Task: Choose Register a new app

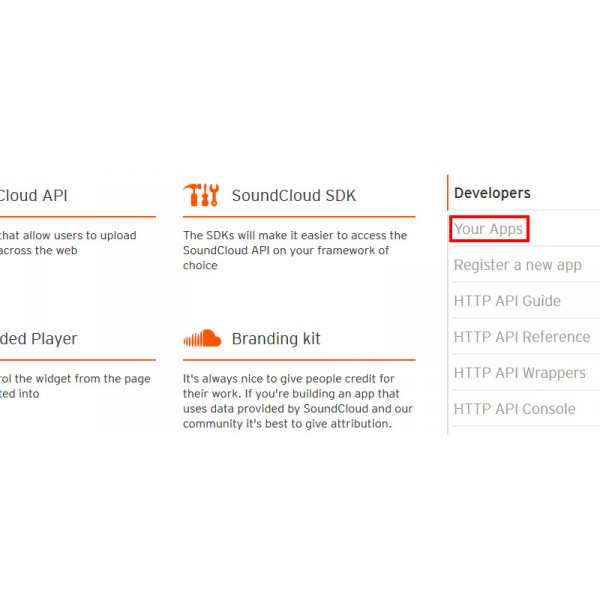Action: tap(518, 265)
